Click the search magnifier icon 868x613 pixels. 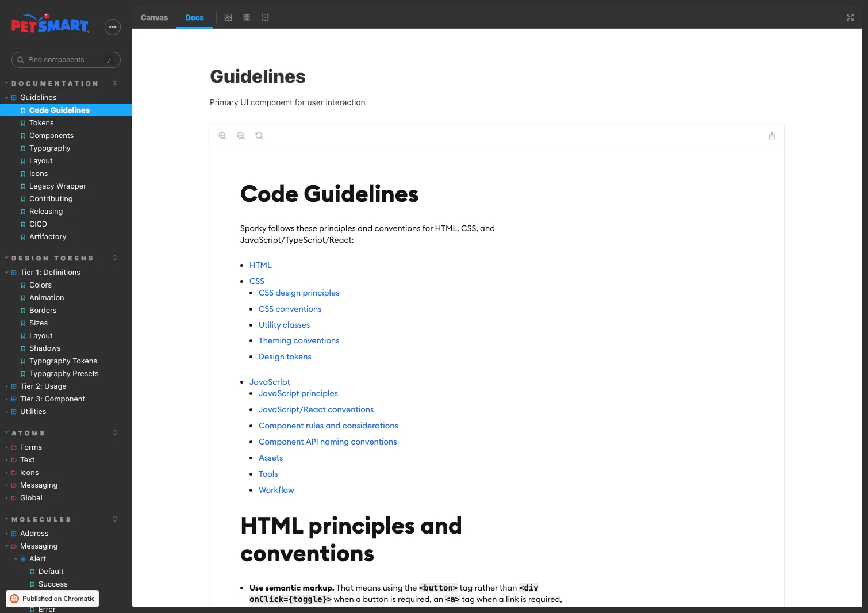21,60
